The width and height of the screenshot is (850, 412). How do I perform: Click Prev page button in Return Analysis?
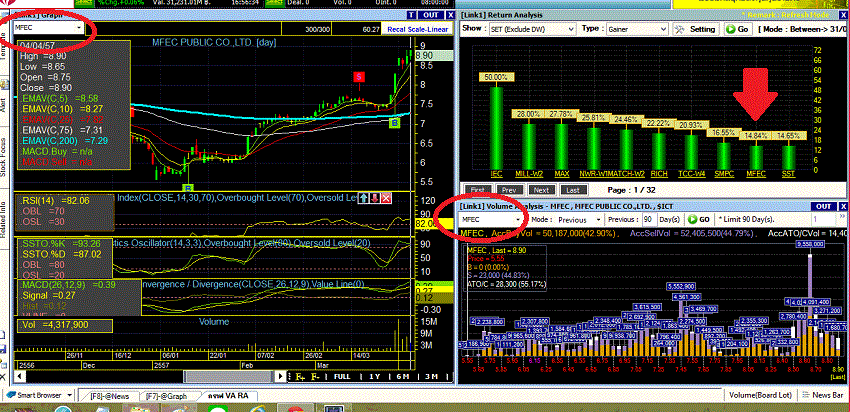[509, 190]
